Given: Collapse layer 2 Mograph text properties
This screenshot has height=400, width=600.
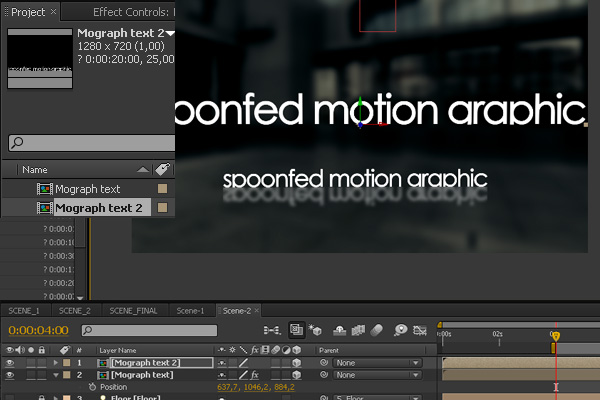Looking at the screenshot, I should pyautogui.click(x=56, y=375).
